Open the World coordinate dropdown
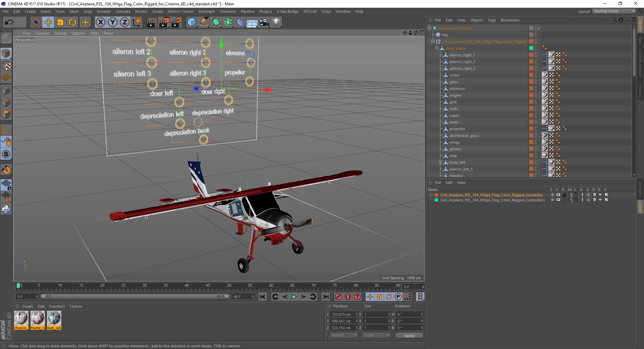 (344, 335)
